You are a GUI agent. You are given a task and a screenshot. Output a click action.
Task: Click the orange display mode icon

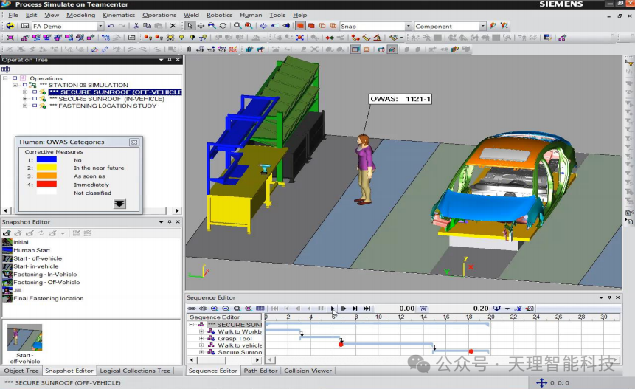click(300, 26)
